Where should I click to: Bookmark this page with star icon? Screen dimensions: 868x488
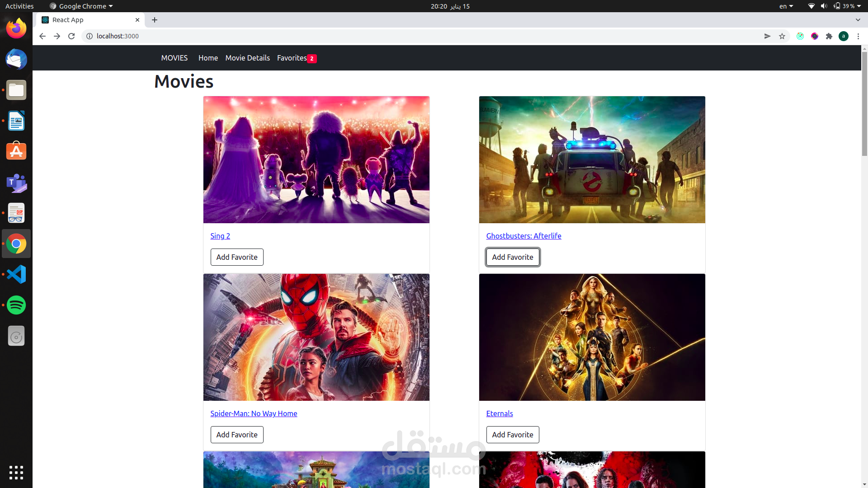click(x=782, y=36)
